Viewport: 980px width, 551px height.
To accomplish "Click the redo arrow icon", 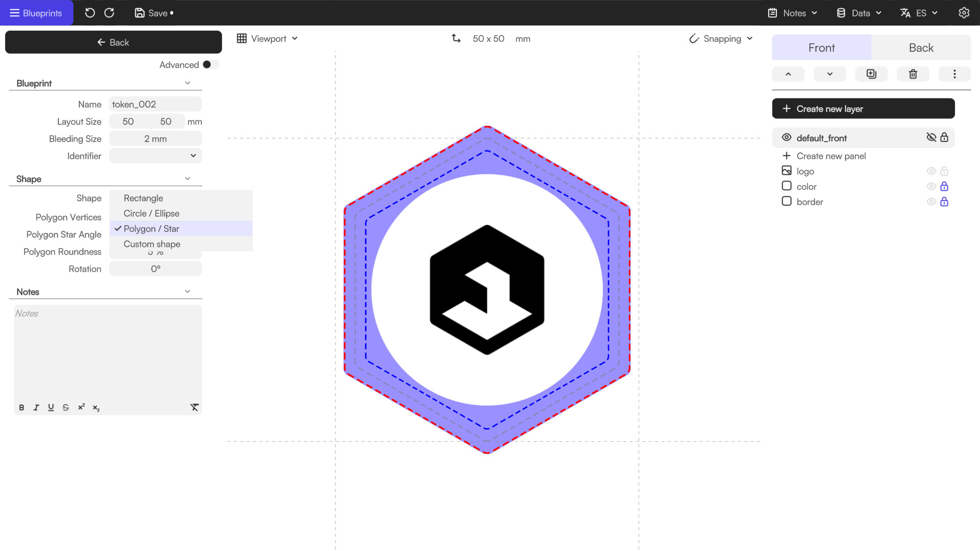I will [x=109, y=13].
